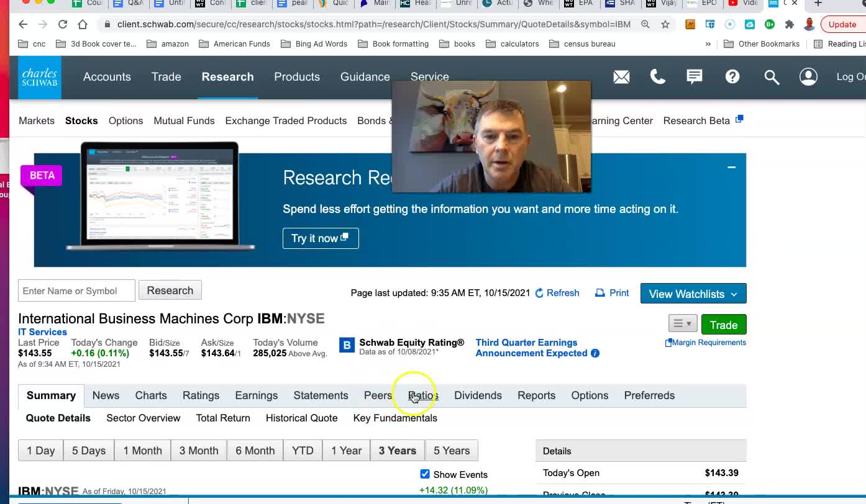Image resolution: width=866 pixels, height=504 pixels.
Task: Open site search magnifier in Schwab header
Action: point(772,77)
